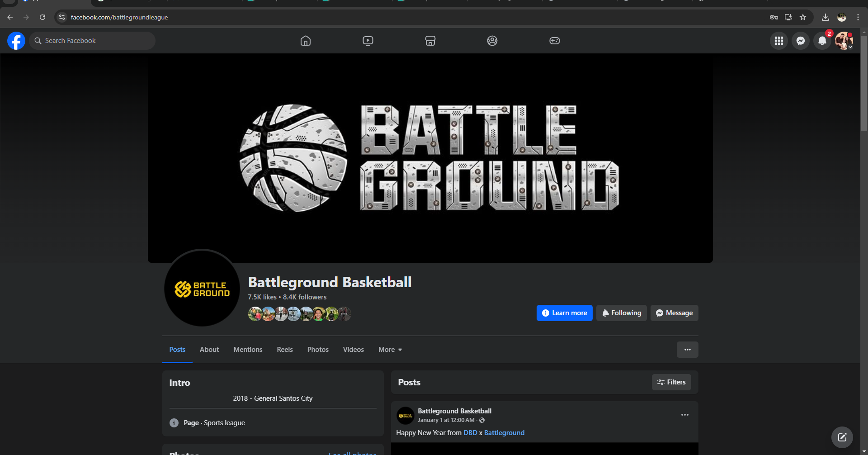Bookmark this page with the star icon

803,17
